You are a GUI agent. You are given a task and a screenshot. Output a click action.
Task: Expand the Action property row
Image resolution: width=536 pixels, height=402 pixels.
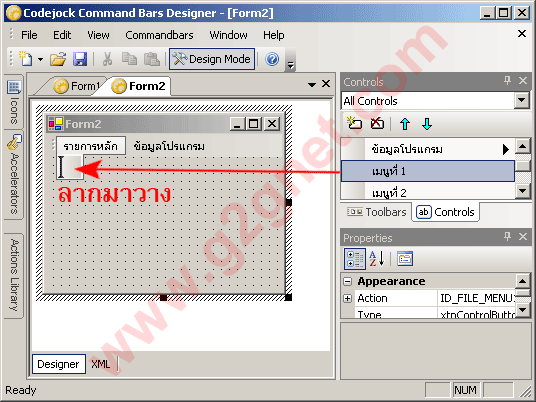[347, 298]
